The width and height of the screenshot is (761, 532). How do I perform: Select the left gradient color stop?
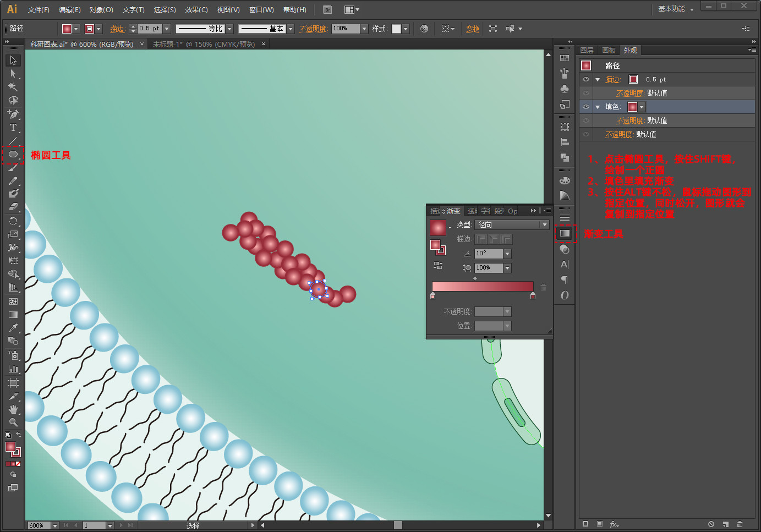433,296
